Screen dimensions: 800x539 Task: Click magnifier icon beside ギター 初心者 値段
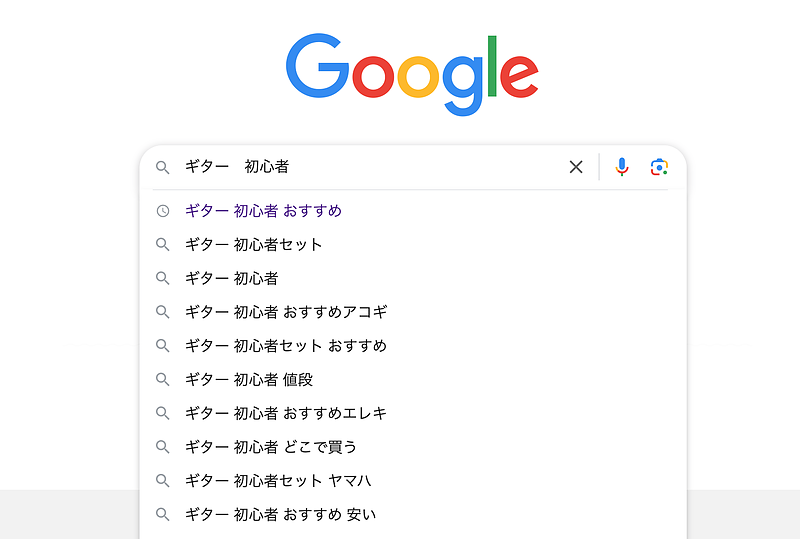[163, 380]
